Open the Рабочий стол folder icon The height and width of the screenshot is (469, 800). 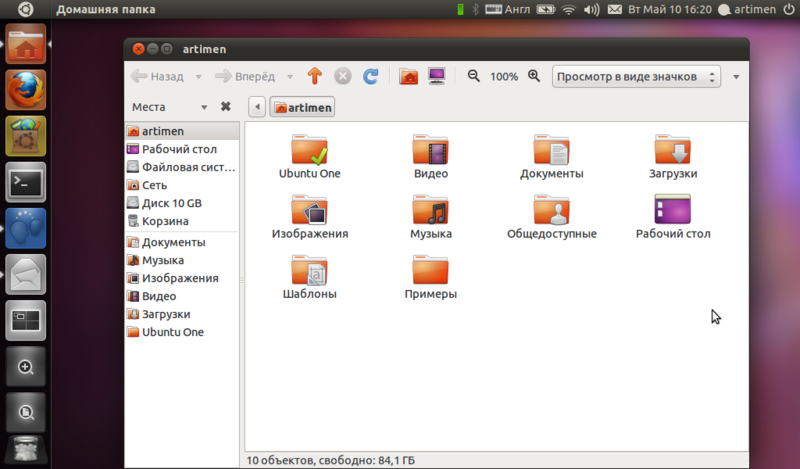click(x=672, y=209)
